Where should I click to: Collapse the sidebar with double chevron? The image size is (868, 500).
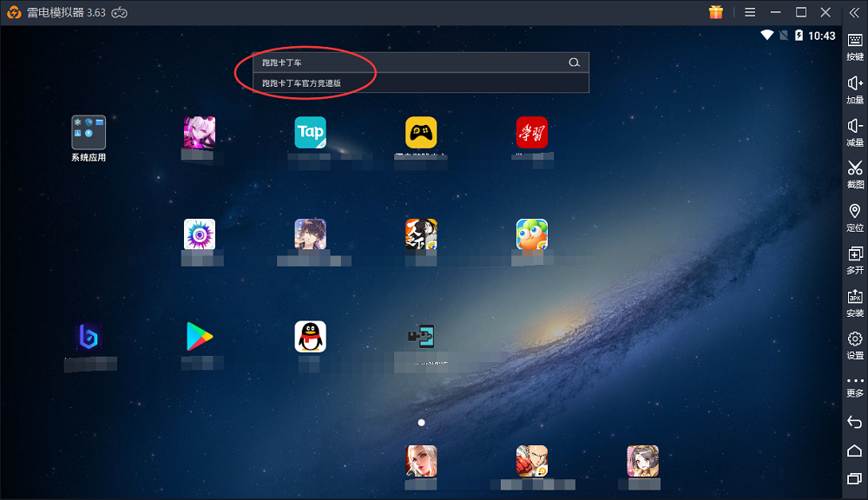[x=855, y=13]
